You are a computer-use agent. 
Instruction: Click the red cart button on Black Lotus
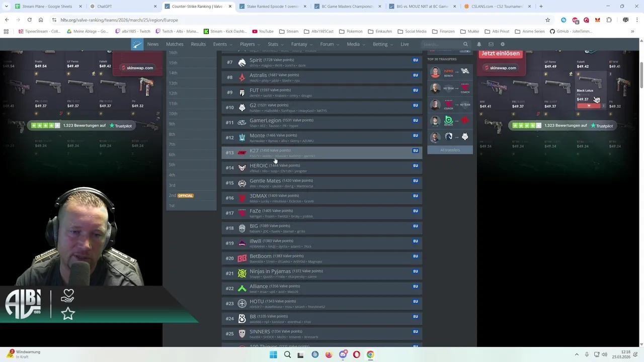[589, 106]
